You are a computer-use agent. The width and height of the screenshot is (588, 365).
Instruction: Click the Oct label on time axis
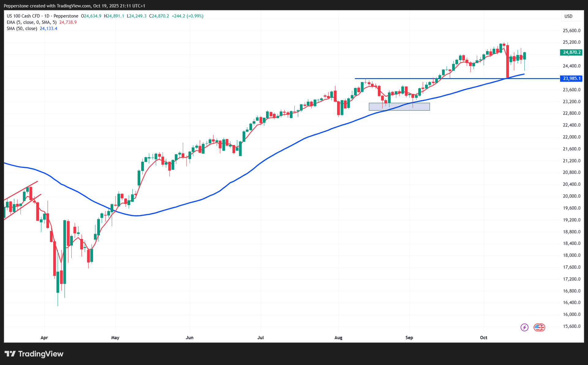(x=483, y=337)
